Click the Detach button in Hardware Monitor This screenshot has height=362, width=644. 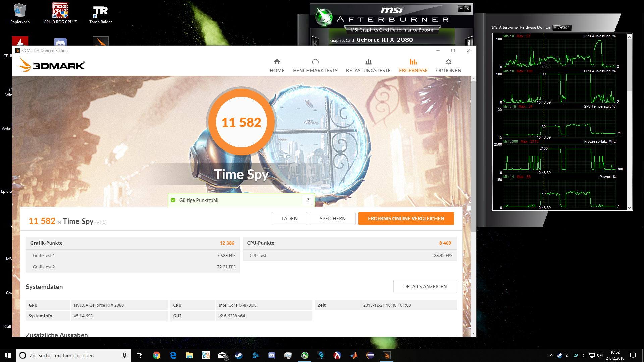tap(562, 27)
